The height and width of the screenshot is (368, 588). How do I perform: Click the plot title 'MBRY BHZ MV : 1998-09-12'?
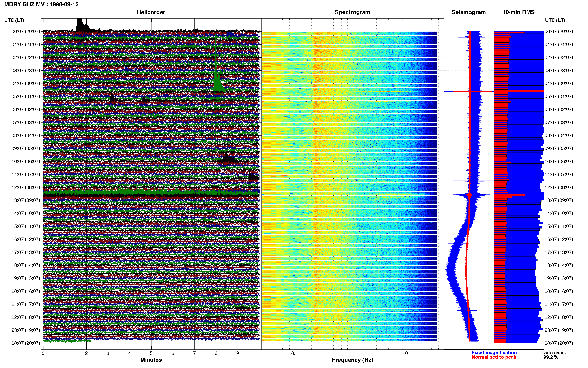point(41,4)
